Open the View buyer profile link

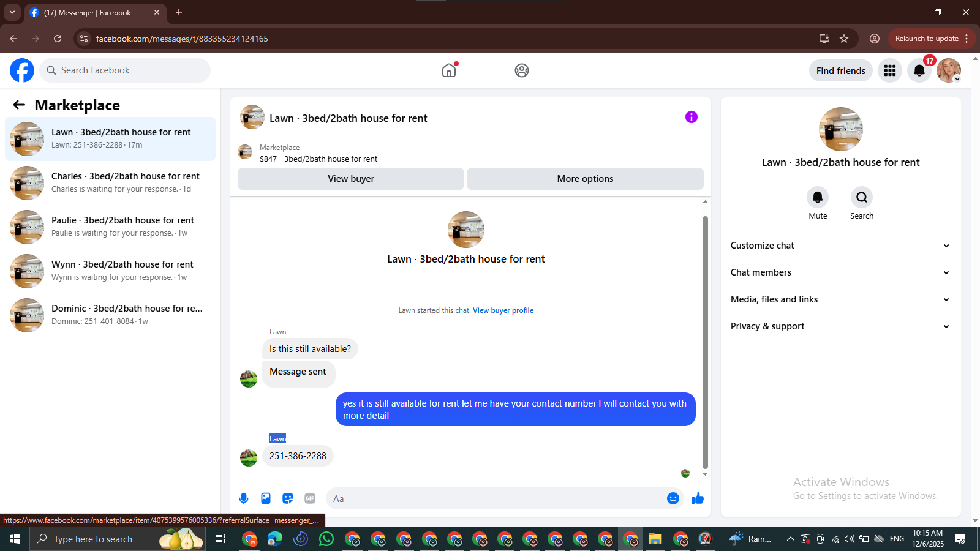pos(503,310)
